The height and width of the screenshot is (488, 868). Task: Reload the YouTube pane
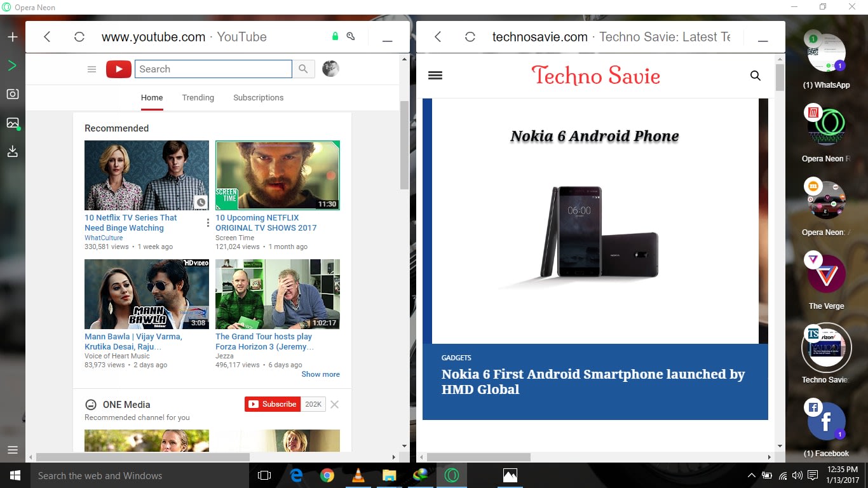pos(79,37)
